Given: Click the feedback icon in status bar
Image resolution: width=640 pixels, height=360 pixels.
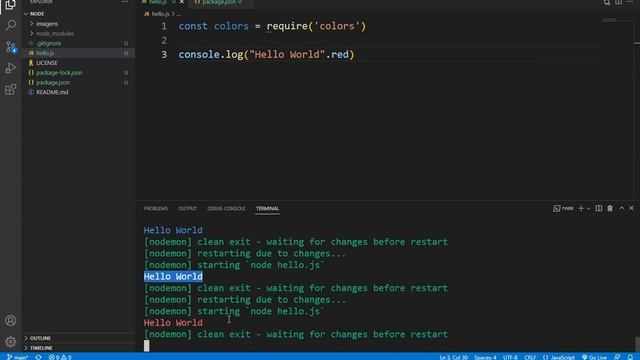Looking at the screenshot, I should (x=617, y=357).
